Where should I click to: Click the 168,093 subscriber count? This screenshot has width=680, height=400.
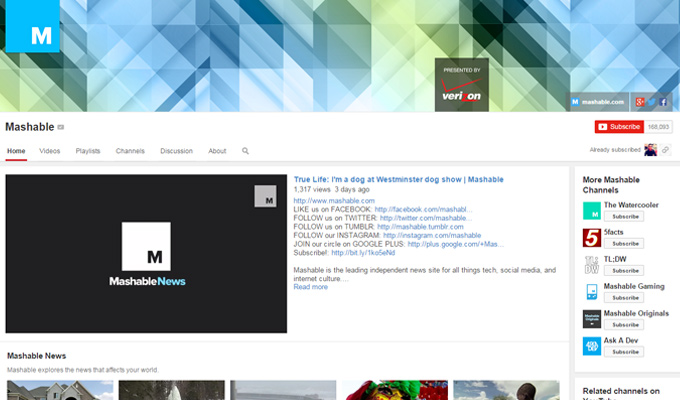coord(658,127)
